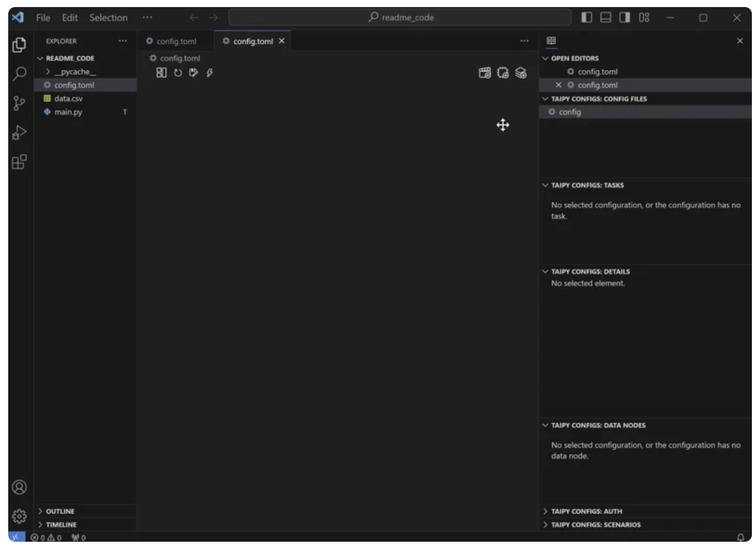This screenshot has width=756, height=547.
Task: Switch to the inactive first config.toml tab
Action: [176, 41]
